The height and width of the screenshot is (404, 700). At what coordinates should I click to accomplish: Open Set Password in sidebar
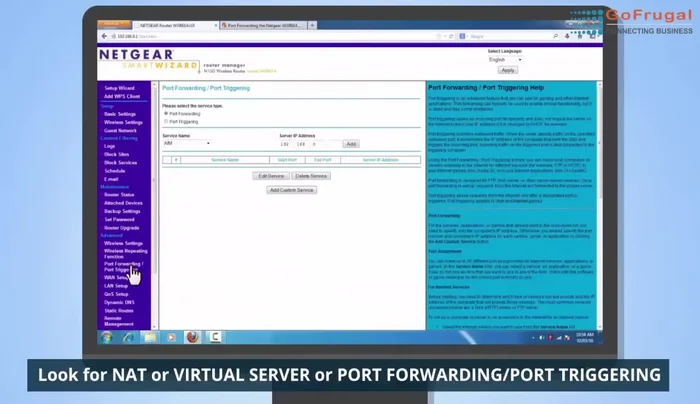pos(119,219)
